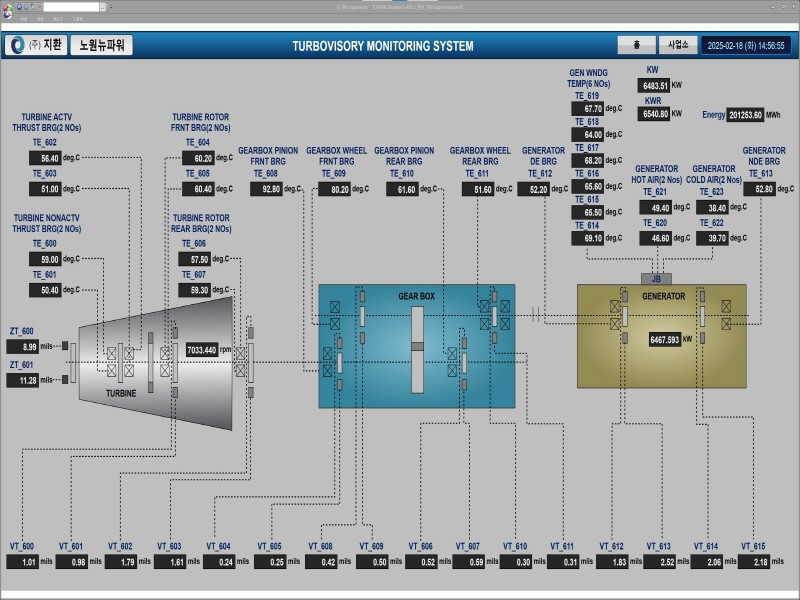Click the address input field in the top toolbar
The width and height of the screenshot is (800, 600).
(x=71, y=7)
